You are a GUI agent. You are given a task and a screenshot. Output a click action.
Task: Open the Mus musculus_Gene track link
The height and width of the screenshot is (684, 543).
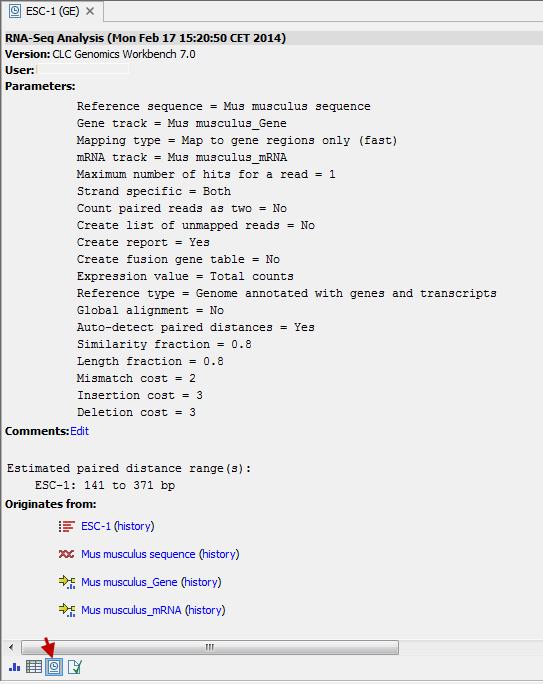[x=129, y=582]
